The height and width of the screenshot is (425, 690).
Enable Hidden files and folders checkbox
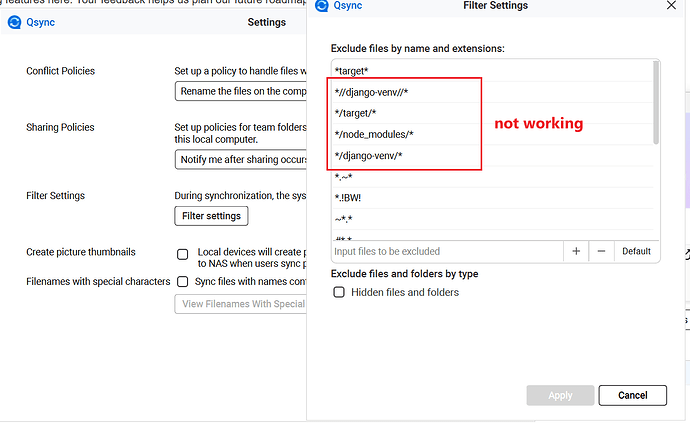coord(339,292)
